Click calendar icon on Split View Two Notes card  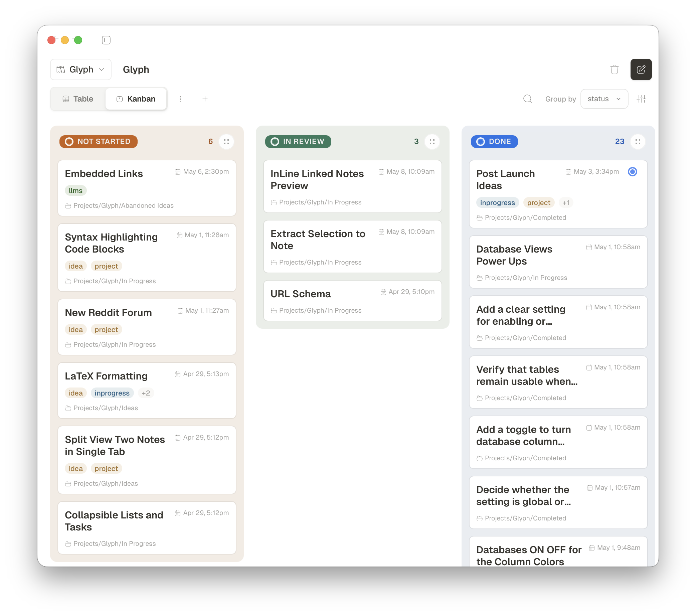coord(177,438)
